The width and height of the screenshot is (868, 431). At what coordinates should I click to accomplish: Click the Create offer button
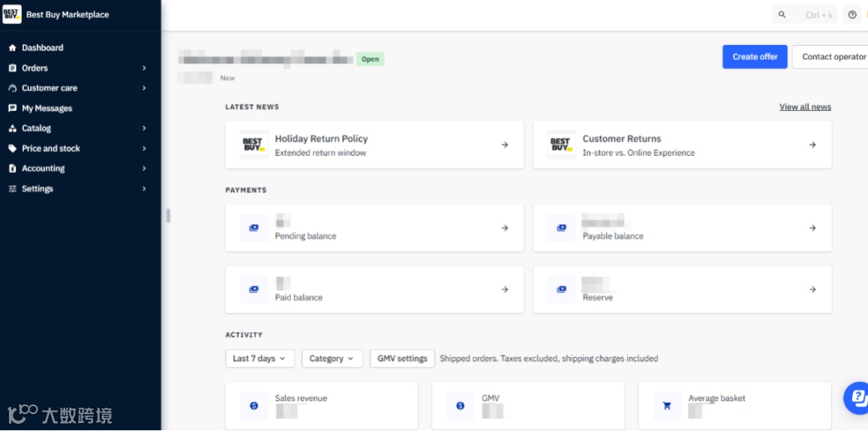point(755,57)
